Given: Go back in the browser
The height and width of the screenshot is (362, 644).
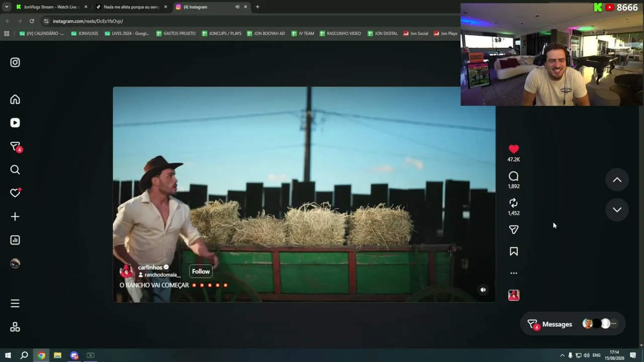Looking at the screenshot, I should tap(8, 21).
